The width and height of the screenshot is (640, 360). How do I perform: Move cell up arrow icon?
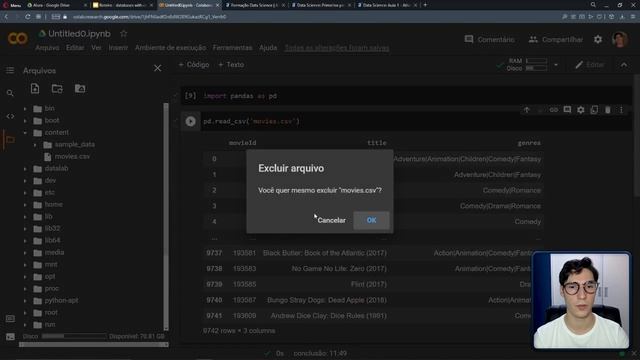click(527, 110)
